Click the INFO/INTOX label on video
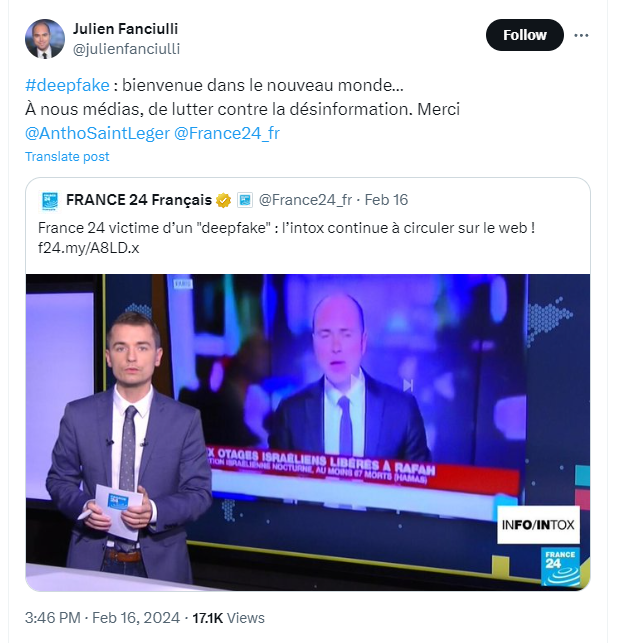The height and width of the screenshot is (643, 617). [538, 525]
